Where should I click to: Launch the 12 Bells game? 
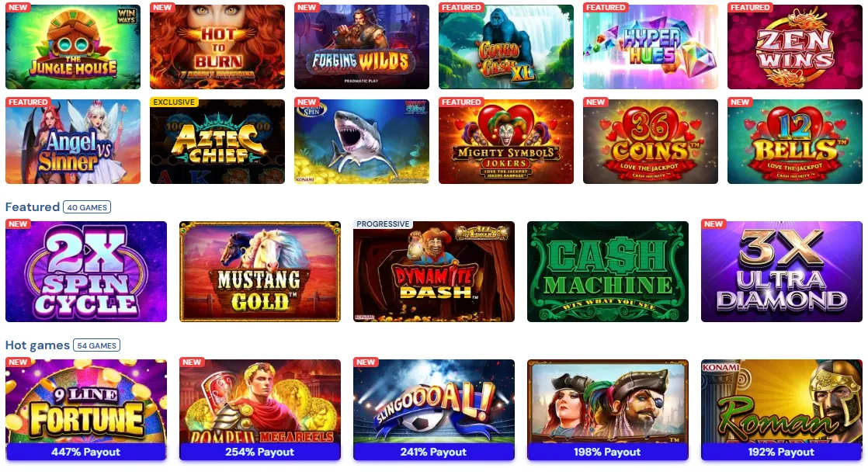[x=795, y=142]
